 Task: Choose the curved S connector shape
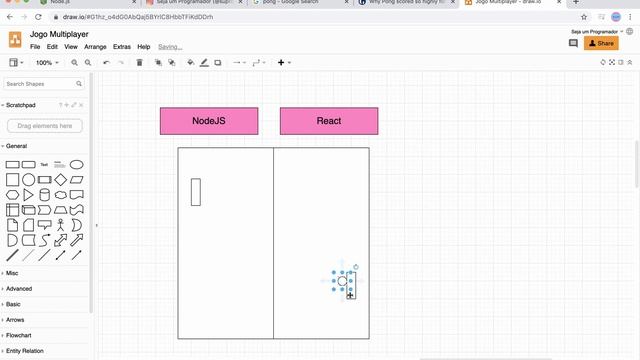pos(44,240)
